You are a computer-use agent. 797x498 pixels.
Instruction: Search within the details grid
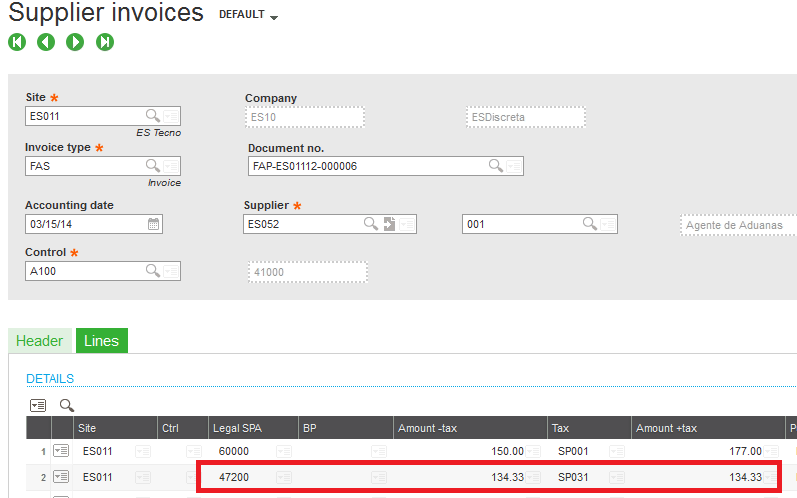67,405
